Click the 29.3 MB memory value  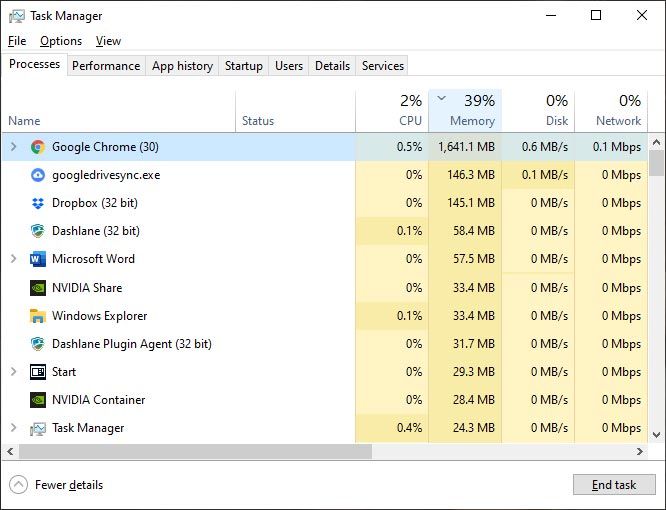(x=474, y=372)
